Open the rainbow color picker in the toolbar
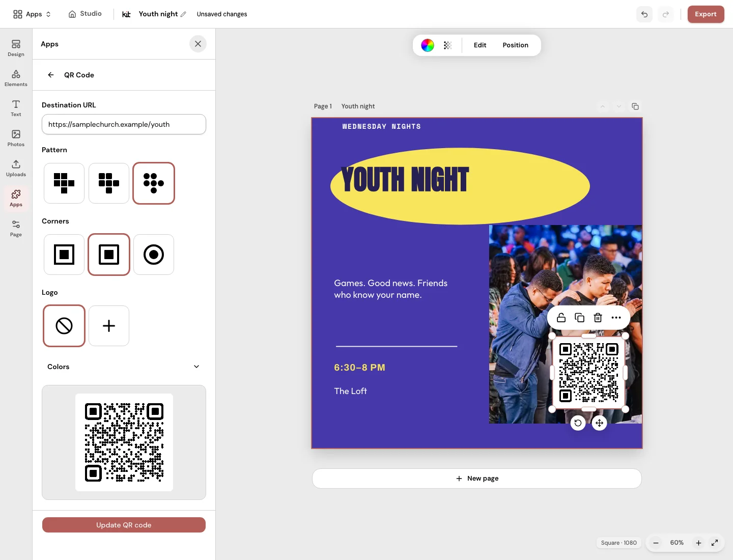The width and height of the screenshot is (733, 560). click(428, 45)
